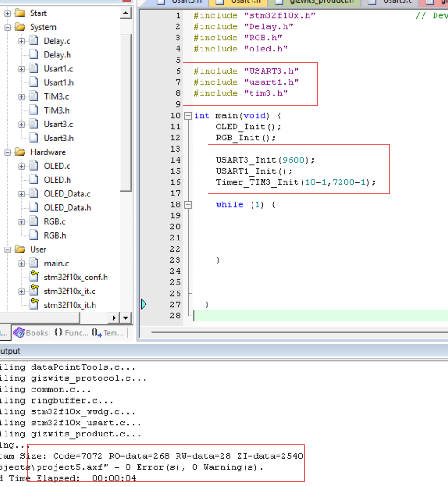This screenshot has width=448, height=487.
Task: Expand TIM3.c file node
Action: point(21,96)
